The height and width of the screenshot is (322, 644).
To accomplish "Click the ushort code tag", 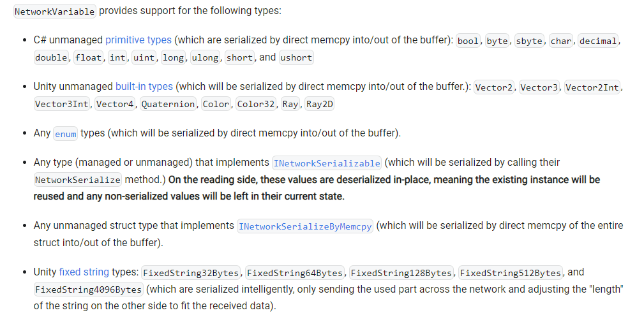I will coord(296,57).
